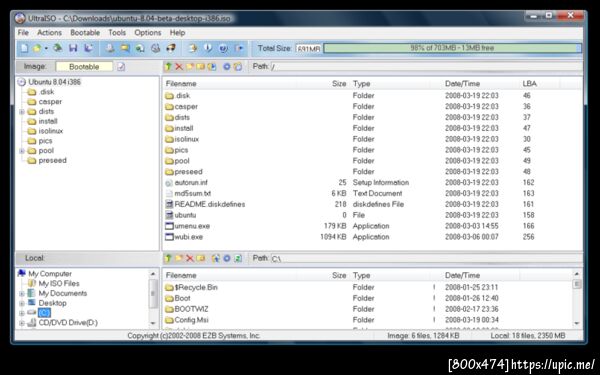Click the New Folder icon in the Local toolbar

click(x=179, y=258)
